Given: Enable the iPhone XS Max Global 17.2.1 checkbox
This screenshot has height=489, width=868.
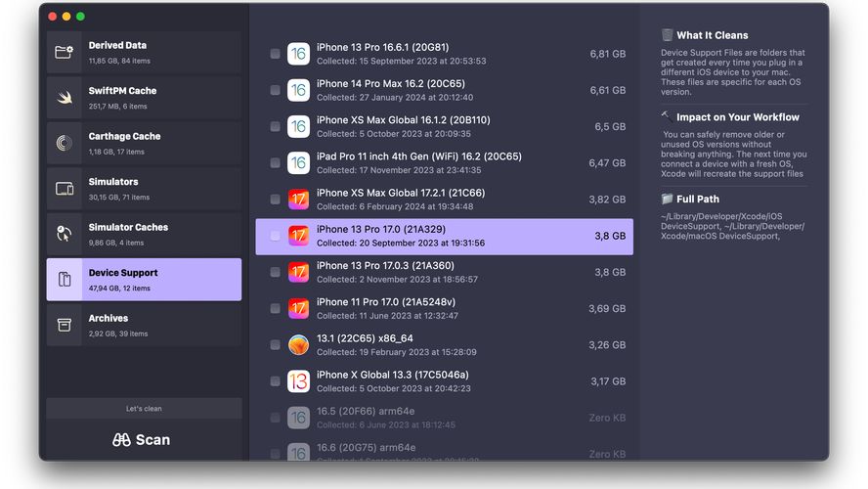Looking at the screenshot, I should pos(275,200).
